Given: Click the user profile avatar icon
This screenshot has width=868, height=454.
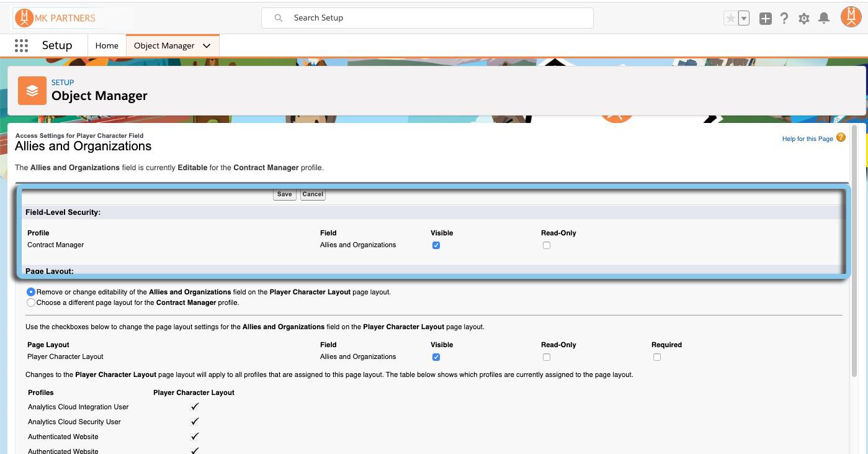Looking at the screenshot, I should point(851,17).
